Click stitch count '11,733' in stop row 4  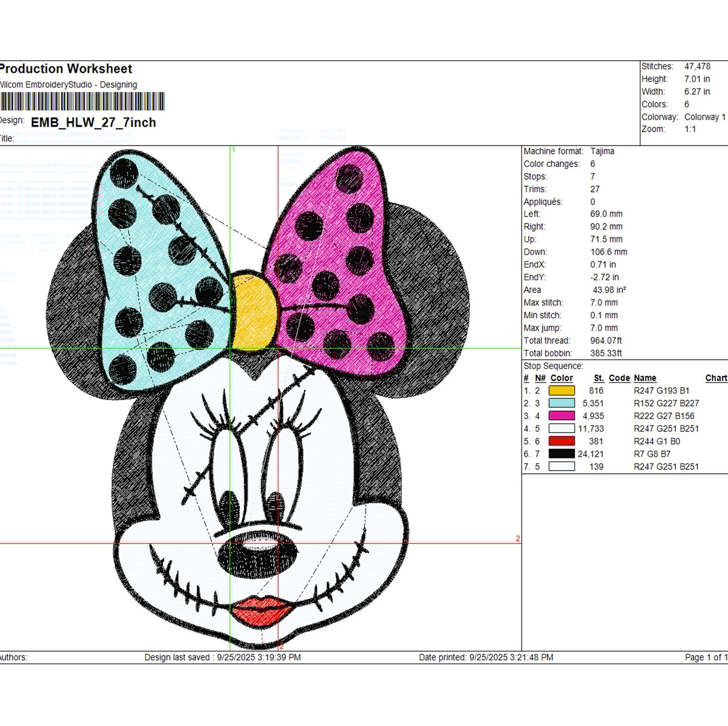[591, 428]
